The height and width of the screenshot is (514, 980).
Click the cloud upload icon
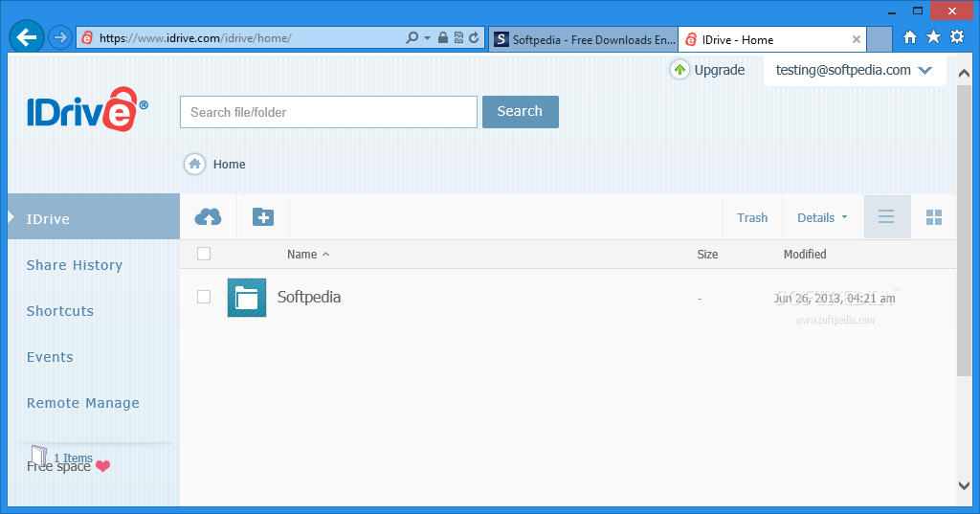pyautogui.click(x=208, y=217)
